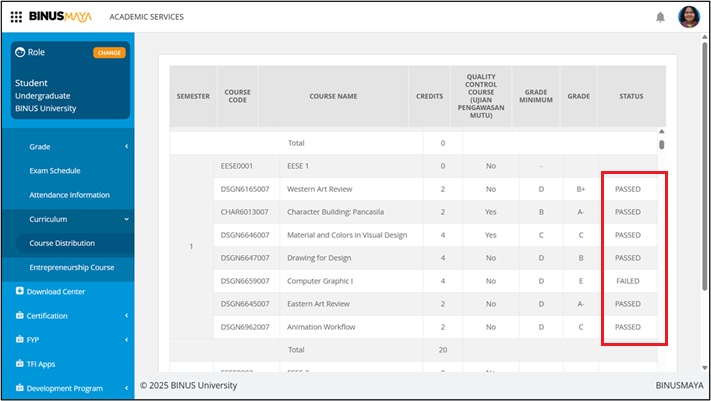Select the Curriculum menu item
This screenshot has width=711, height=401.
tap(48, 219)
